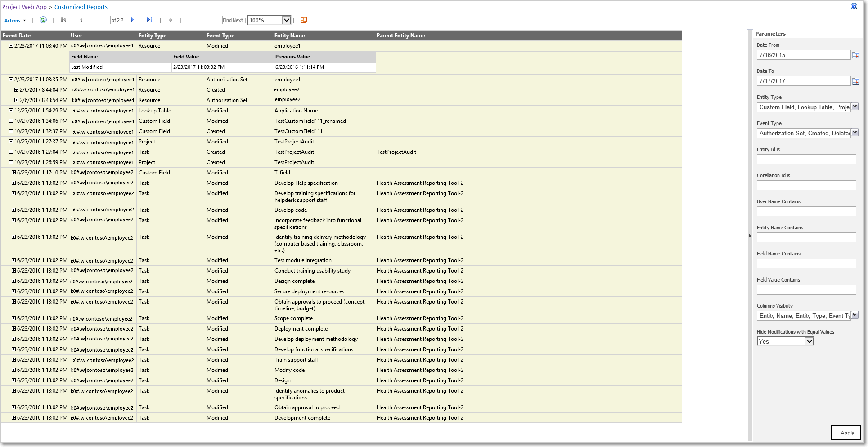Expand the 2/6/2017 8:44:04 PM row
Screen dimensions: 868x447
pyautogui.click(x=17, y=89)
